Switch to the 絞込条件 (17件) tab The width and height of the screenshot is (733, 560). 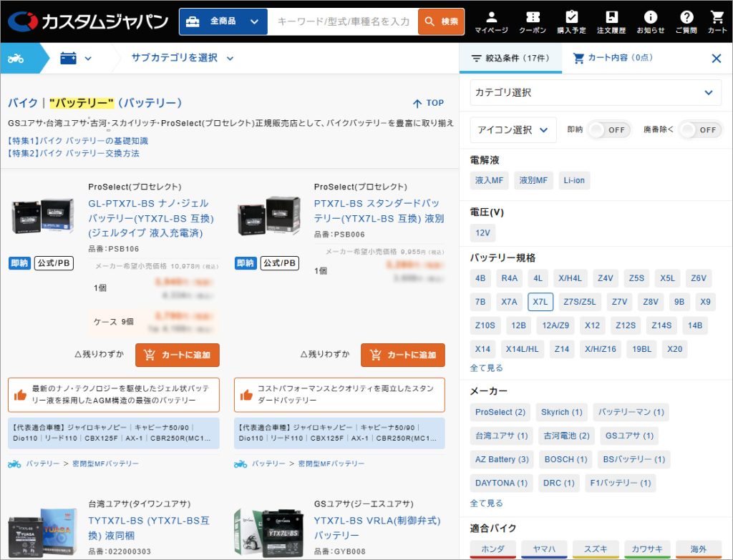point(510,59)
